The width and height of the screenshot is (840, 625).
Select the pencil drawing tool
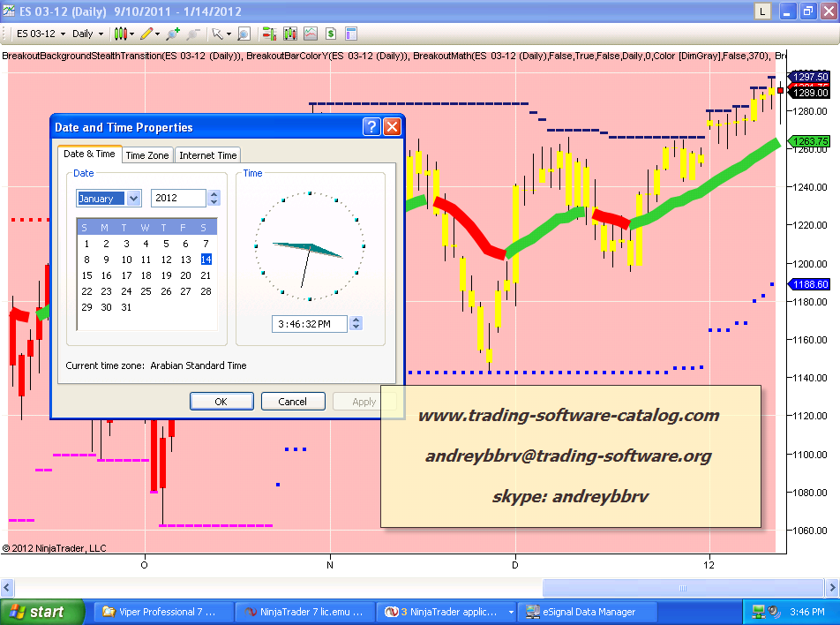pyautogui.click(x=146, y=34)
